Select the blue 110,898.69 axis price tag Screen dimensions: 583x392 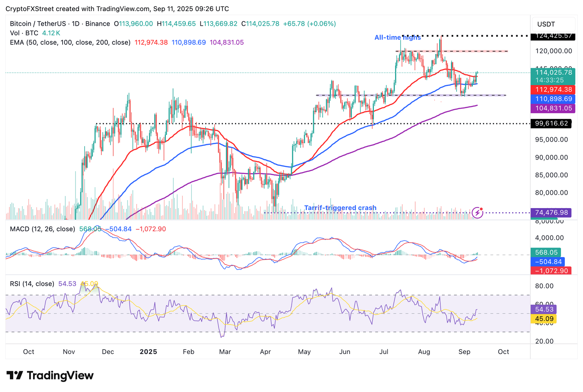(553, 99)
